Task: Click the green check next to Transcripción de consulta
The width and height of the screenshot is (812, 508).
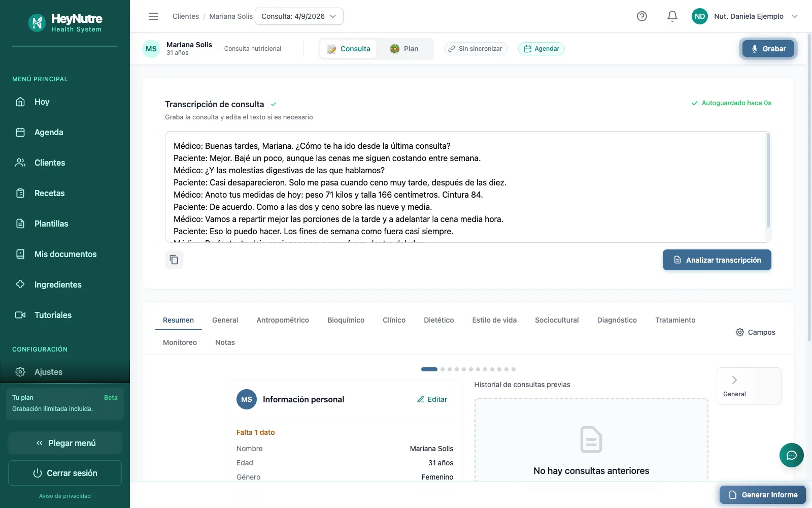Action: coord(274,104)
